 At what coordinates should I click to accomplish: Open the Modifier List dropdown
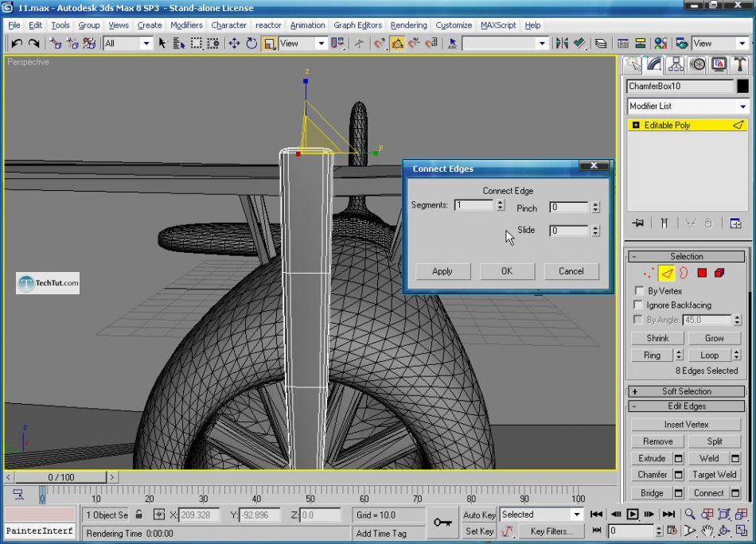pos(687,106)
